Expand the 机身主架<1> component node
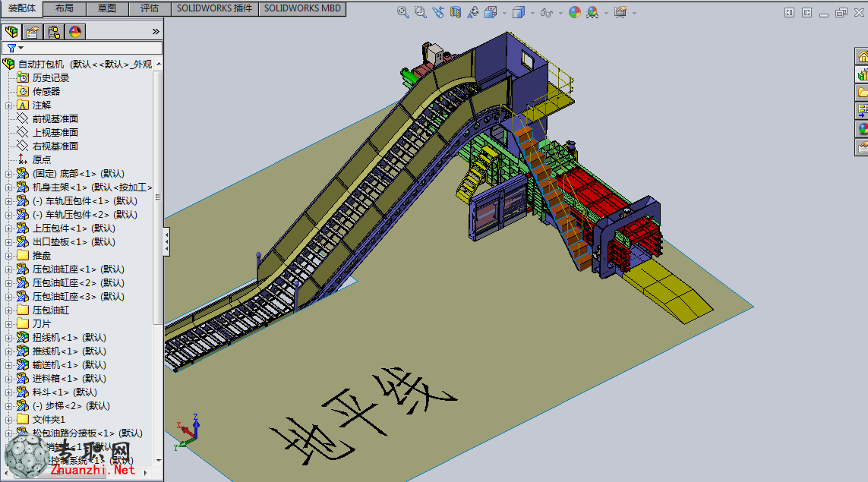The image size is (868, 482). coord(8,187)
